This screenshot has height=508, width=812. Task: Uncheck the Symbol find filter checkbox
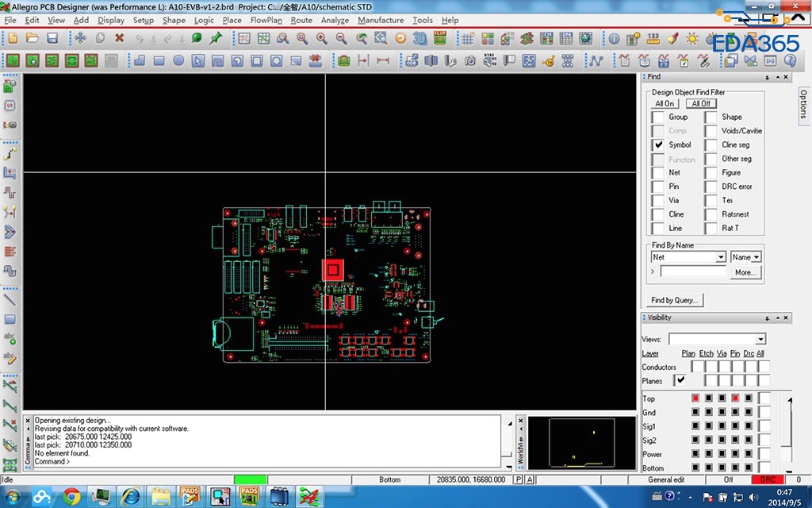[658, 145]
